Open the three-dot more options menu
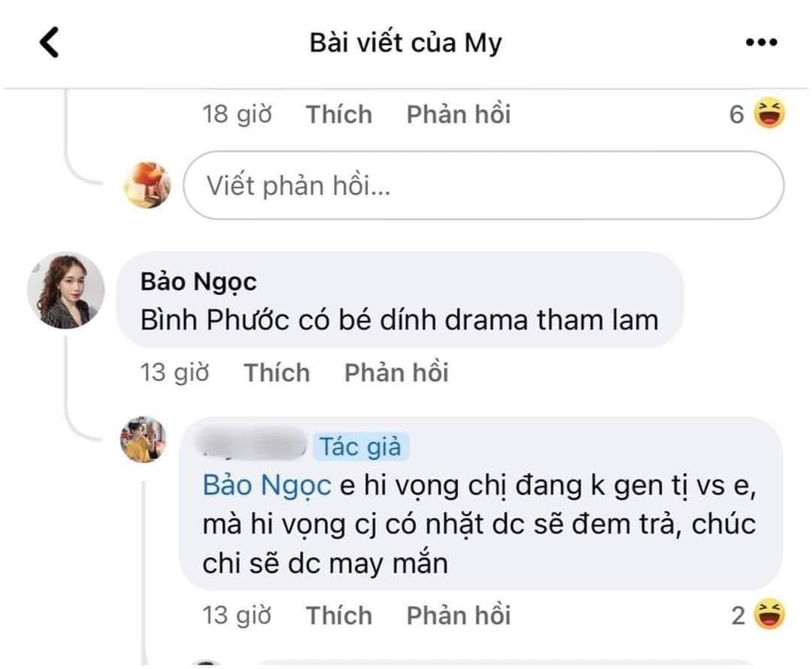 click(760, 44)
